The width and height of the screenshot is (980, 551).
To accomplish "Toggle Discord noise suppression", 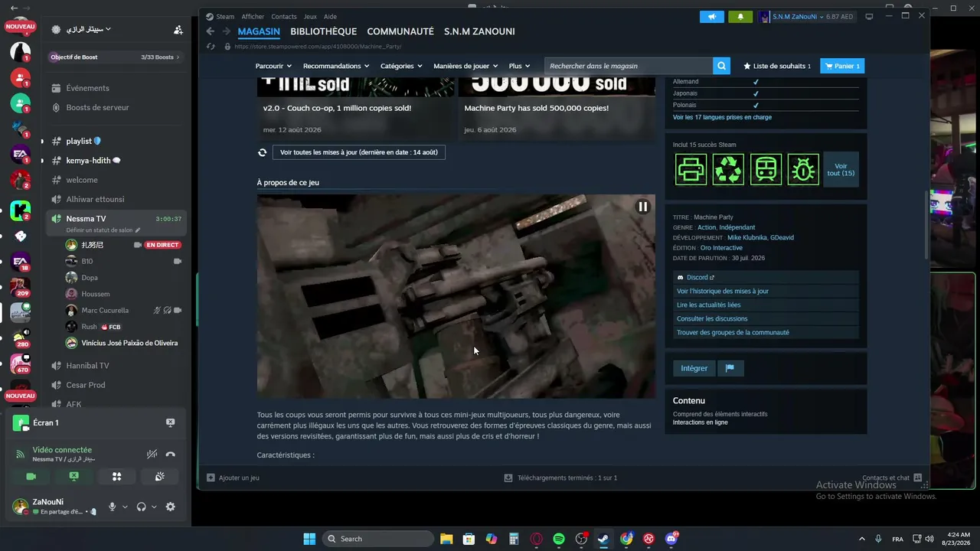I will (152, 455).
